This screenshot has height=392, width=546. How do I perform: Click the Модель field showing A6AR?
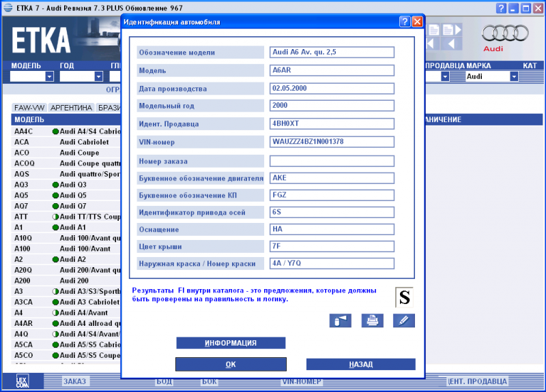(x=332, y=70)
